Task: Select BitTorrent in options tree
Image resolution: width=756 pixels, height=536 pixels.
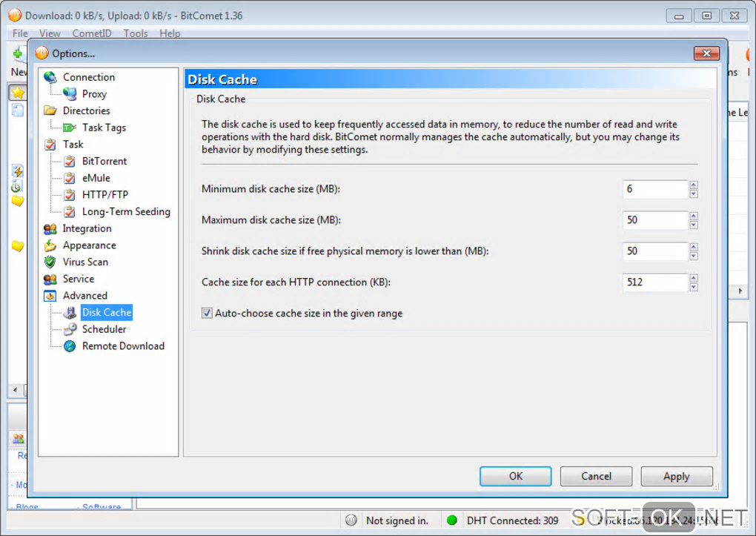Action: pos(105,161)
